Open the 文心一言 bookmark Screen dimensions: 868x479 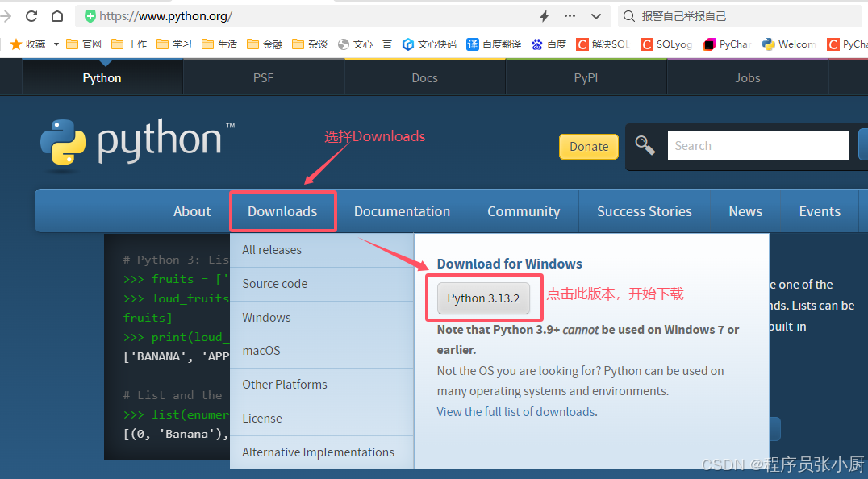[x=365, y=44]
